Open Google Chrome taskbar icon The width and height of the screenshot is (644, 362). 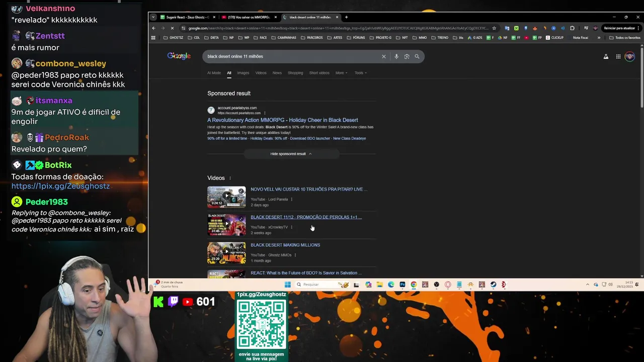tap(414, 285)
